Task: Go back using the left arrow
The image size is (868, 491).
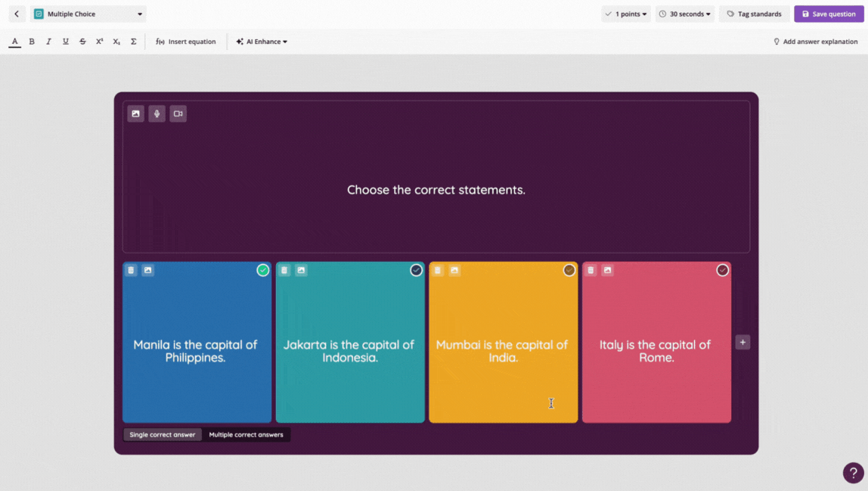Action: coord(17,14)
